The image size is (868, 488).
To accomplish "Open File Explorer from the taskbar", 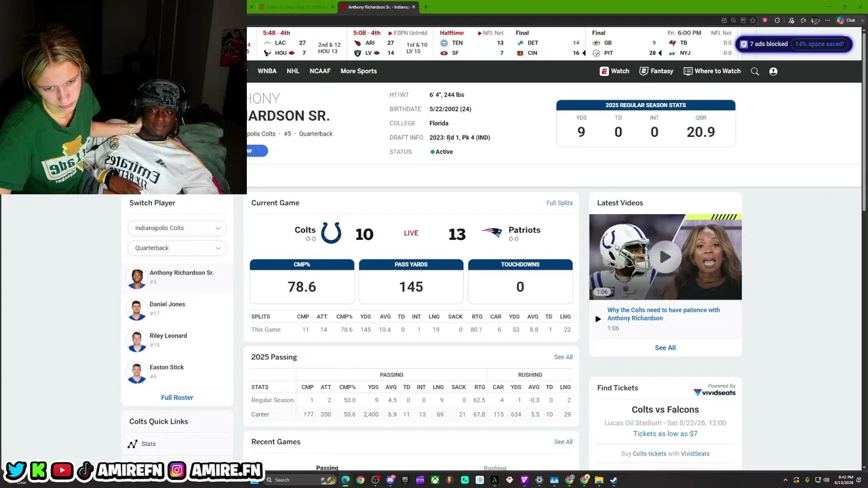I will tap(599, 480).
